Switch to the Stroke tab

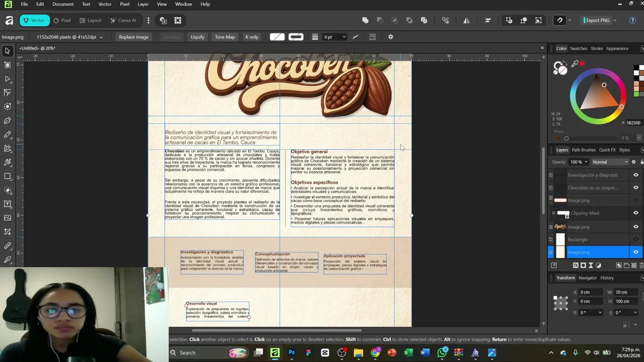tap(597, 49)
